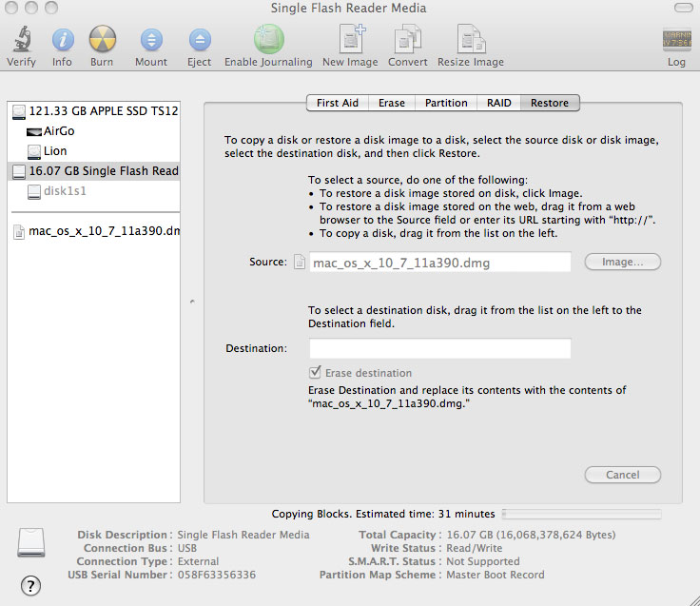Click the Convert image icon
Viewport: 700px width, 606px height.
point(408,40)
